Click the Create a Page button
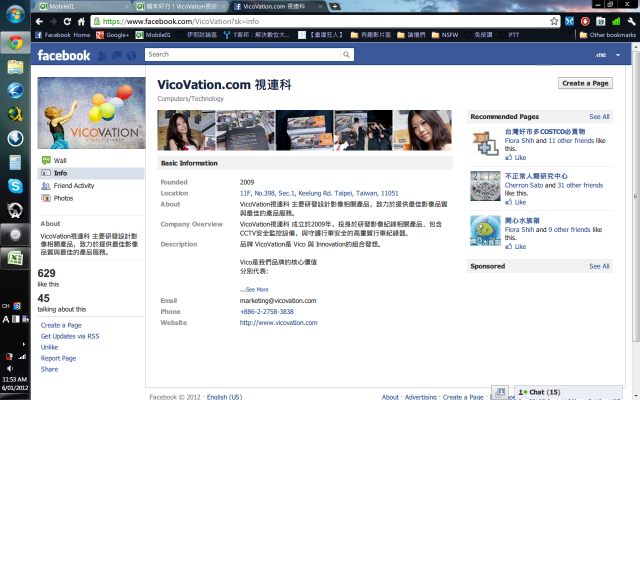The height and width of the screenshot is (575, 640). 585,83
